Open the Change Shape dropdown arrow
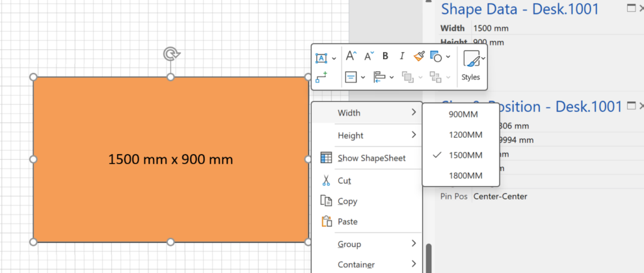The width and height of the screenshot is (644, 273). (x=448, y=57)
